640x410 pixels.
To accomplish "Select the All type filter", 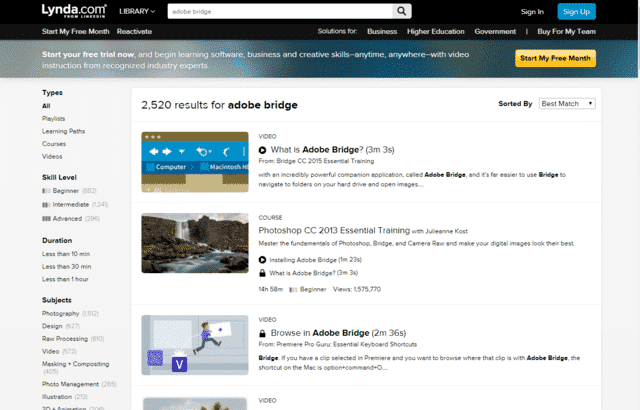I will (46, 106).
